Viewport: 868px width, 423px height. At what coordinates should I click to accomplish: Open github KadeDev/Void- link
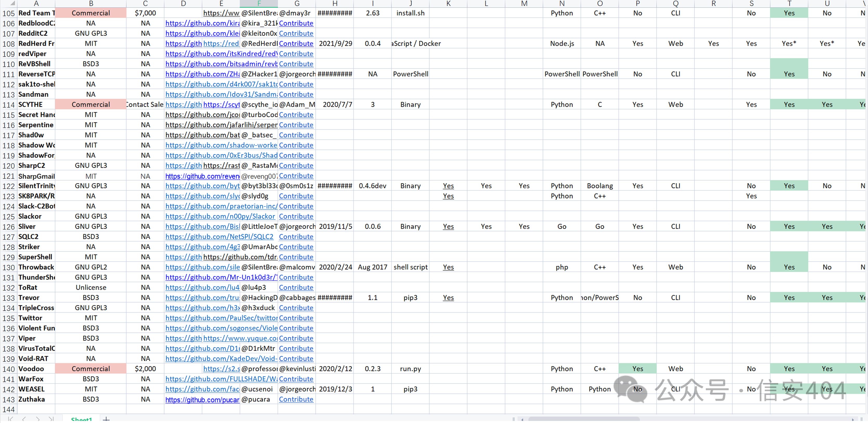(221, 359)
